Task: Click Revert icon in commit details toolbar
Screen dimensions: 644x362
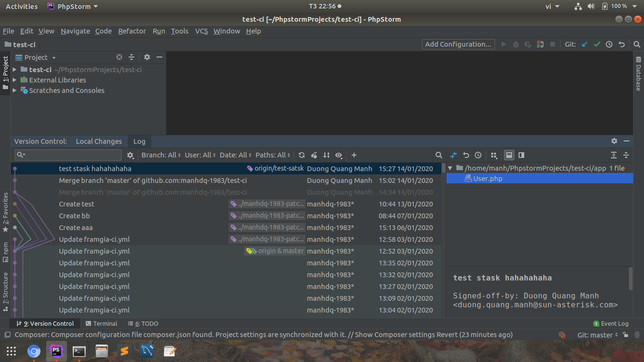Action: 466,155
